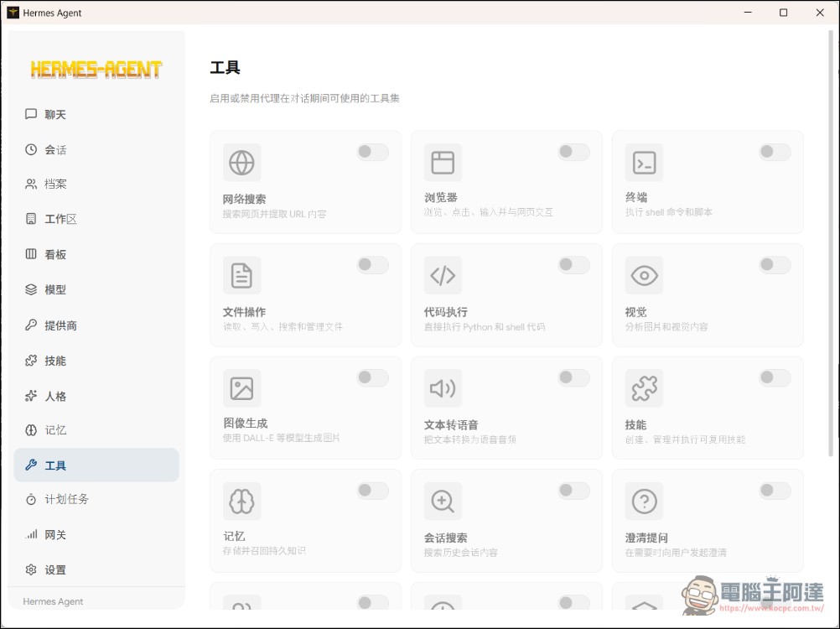Click the stopwatch icon beside 计划任务
The height and width of the screenshot is (629, 840).
coord(31,499)
